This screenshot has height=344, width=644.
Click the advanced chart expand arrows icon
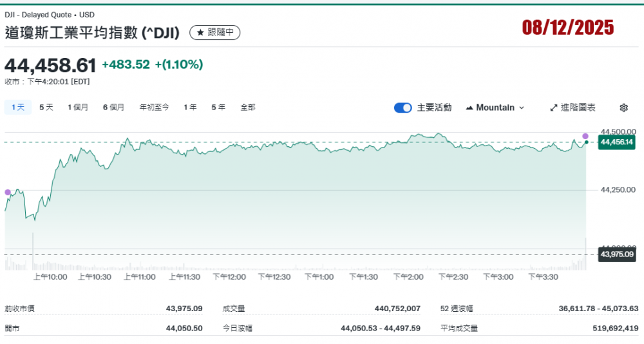tap(553, 108)
